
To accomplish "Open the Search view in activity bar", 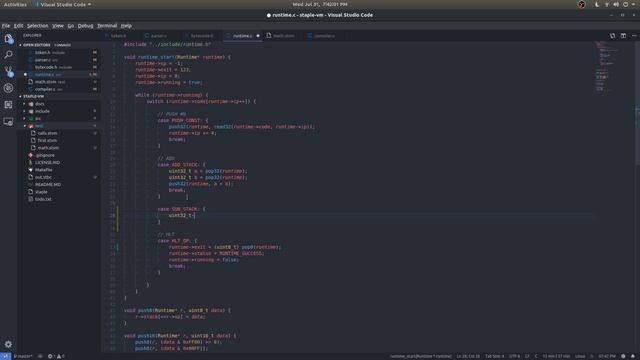I will click(8, 55).
